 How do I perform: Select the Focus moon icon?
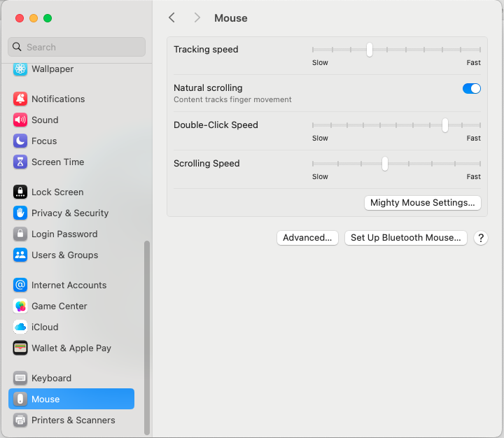20,141
